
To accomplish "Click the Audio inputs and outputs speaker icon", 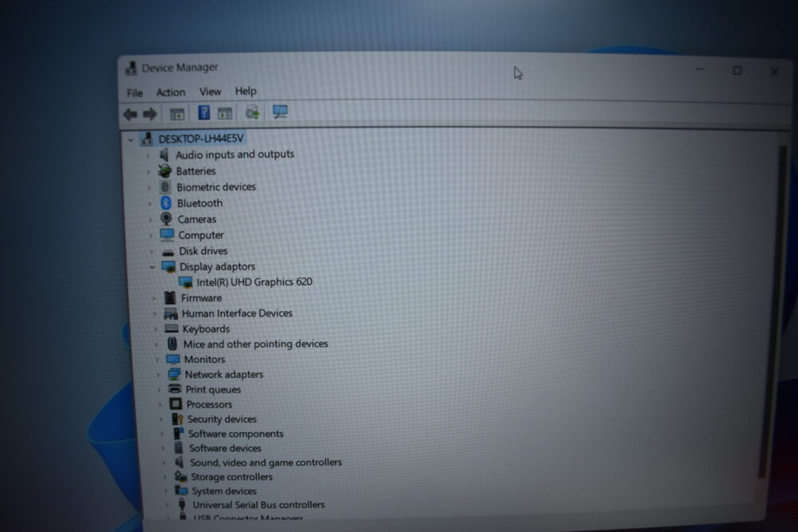I will coord(164,155).
